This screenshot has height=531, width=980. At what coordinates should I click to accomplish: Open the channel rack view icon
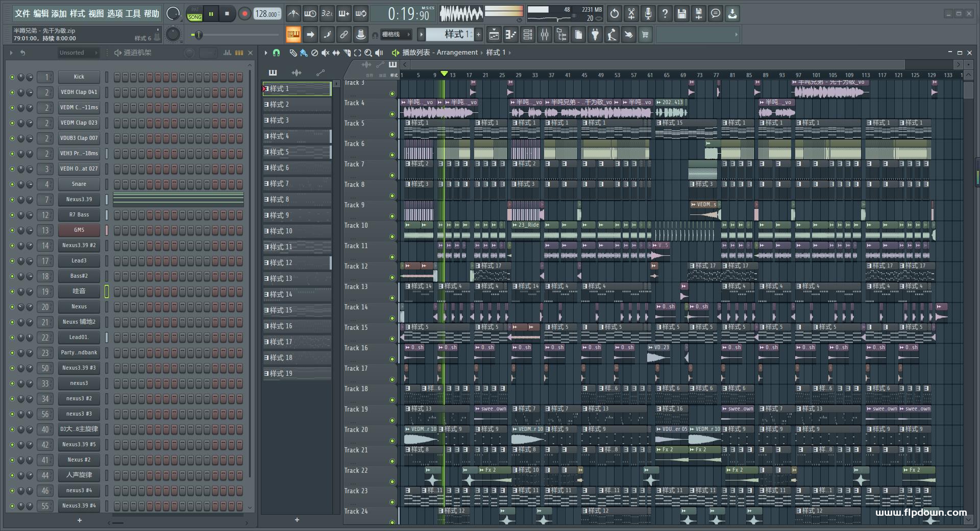pyautogui.click(x=528, y=35)
